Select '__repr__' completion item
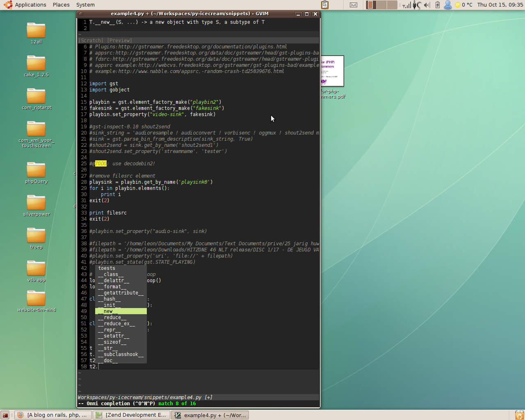Image resolution: width=525 pixels, height=420 pixels. tap(121, 330)
